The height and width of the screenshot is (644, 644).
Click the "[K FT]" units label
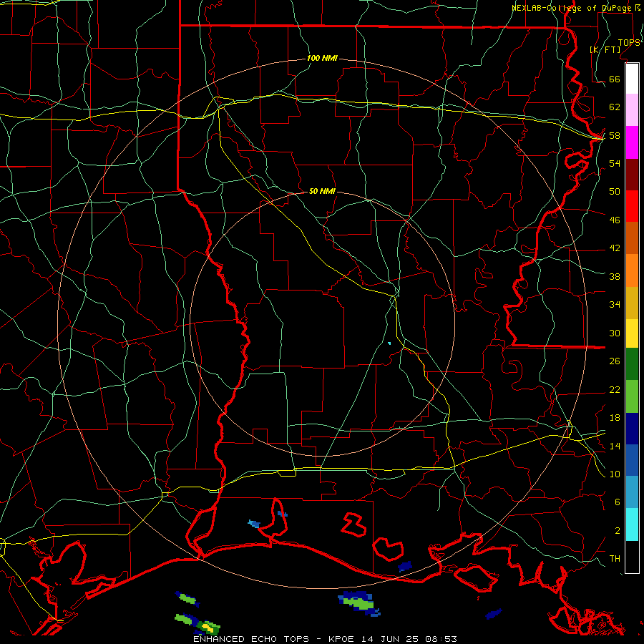(605, 49)
